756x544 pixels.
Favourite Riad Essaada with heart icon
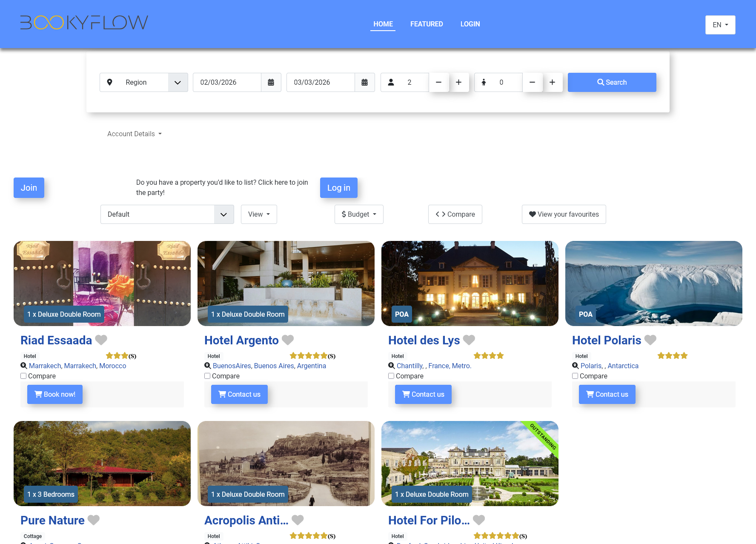101,340
